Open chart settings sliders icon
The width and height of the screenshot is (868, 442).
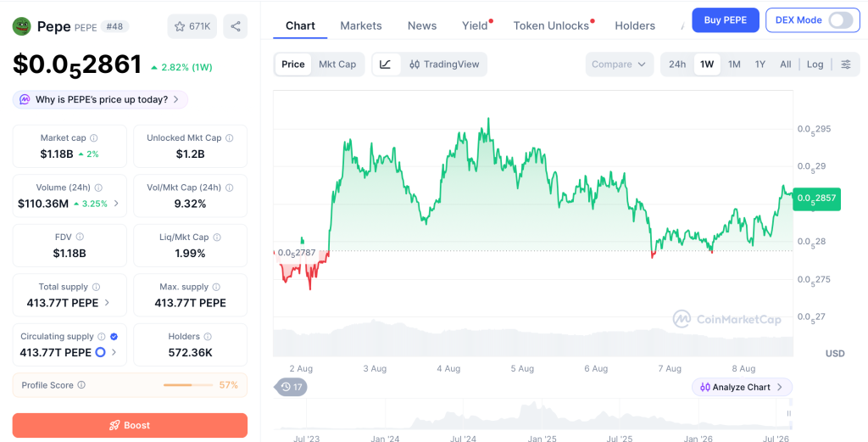(x=846, y=64)
